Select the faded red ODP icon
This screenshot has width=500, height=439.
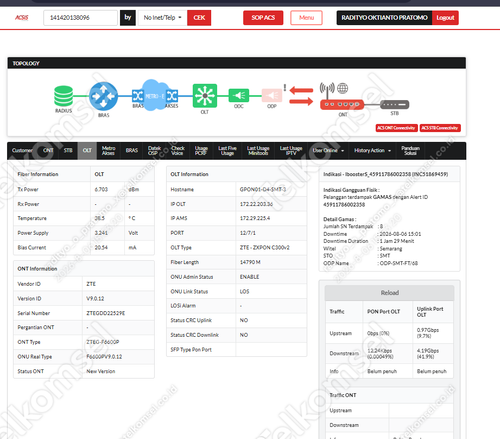pos(272,96)
